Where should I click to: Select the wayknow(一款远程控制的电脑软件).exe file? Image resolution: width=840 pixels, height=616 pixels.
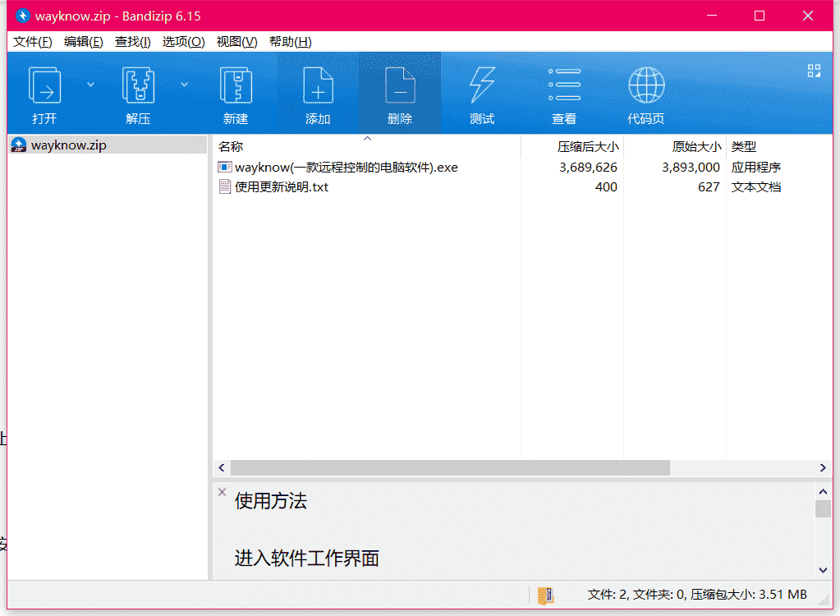[x=346, y=168]
